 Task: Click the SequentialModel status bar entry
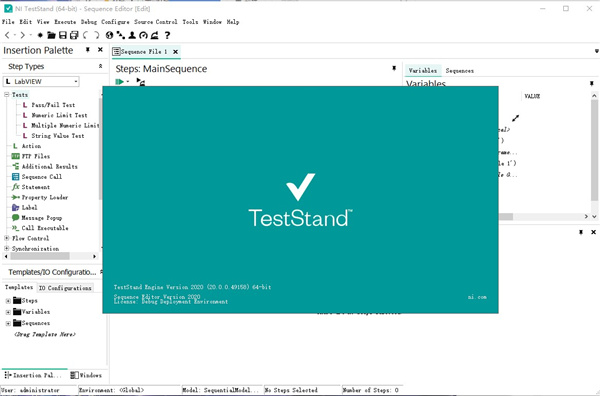pyautogui.click(x=220, y=390)
